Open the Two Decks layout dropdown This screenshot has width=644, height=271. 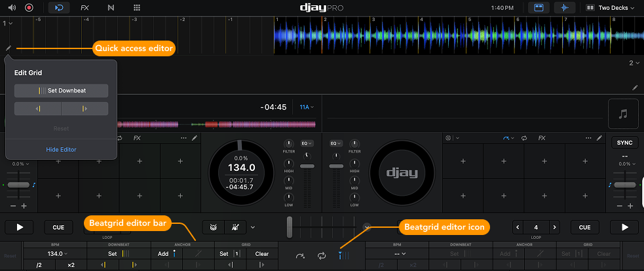[x=611, y=7]
